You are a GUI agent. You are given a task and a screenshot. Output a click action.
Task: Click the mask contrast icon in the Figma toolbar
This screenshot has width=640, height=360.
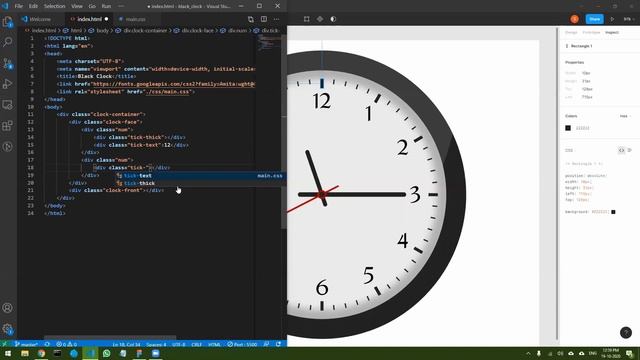(x=333, y=19)
